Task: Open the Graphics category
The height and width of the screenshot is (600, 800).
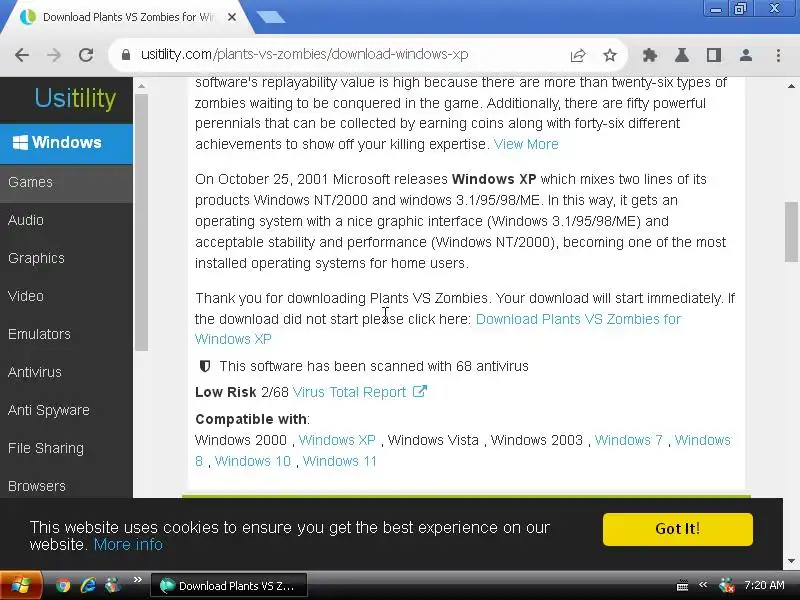Action: tap(66, 258)
